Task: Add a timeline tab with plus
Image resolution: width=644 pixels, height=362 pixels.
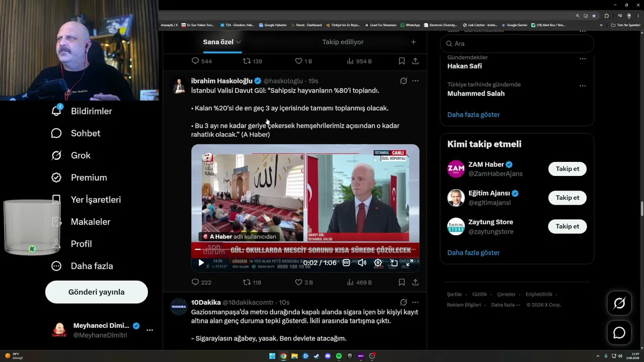Action: [x=414, y=42]
